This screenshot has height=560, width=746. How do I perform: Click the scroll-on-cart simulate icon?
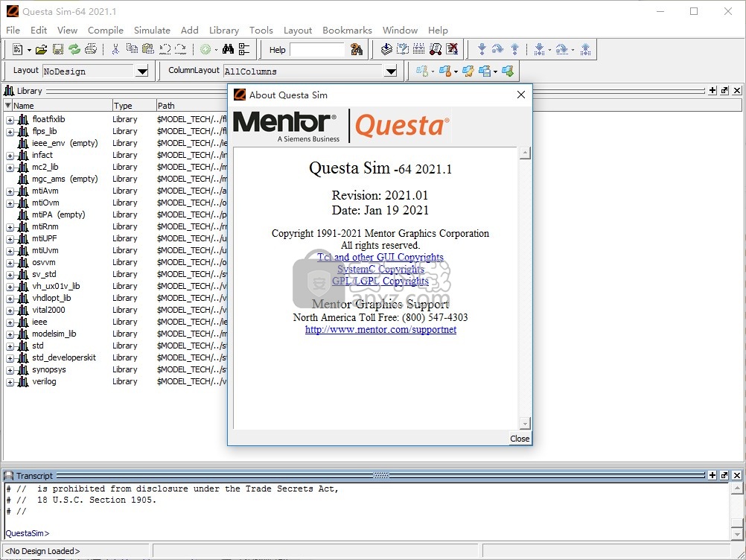(436, 49)
